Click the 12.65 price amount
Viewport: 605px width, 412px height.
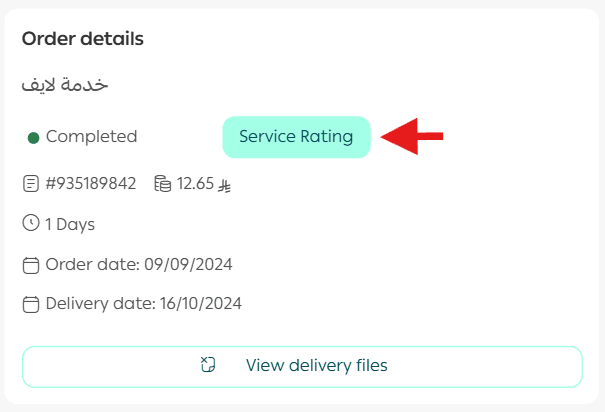pos(195,184)
